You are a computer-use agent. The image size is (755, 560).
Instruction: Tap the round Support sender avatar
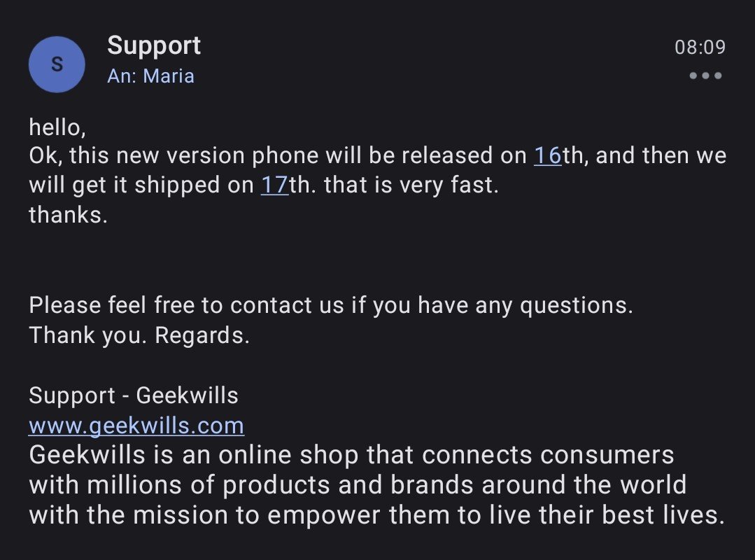[x=57, y=64]
